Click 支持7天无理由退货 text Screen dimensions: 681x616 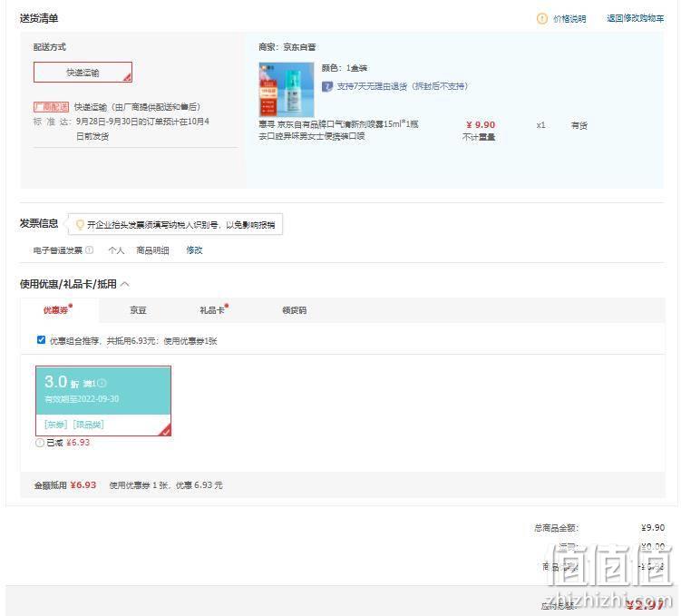pyautogui.click(x=403, y=86)
